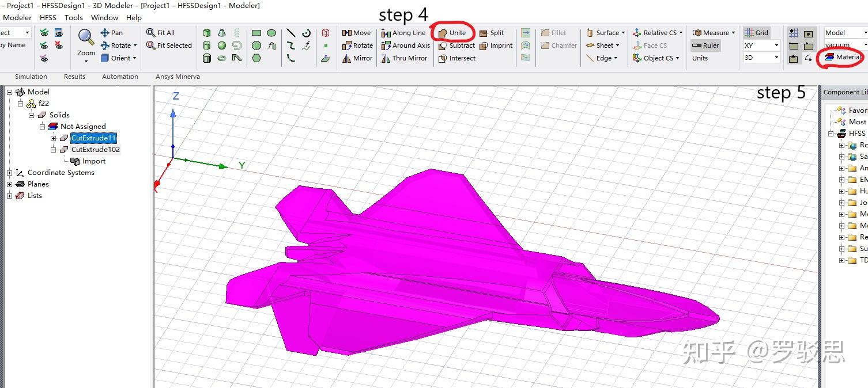Draw a cone primitive
The image size is (868, 388).
click(x=222, y=33)
